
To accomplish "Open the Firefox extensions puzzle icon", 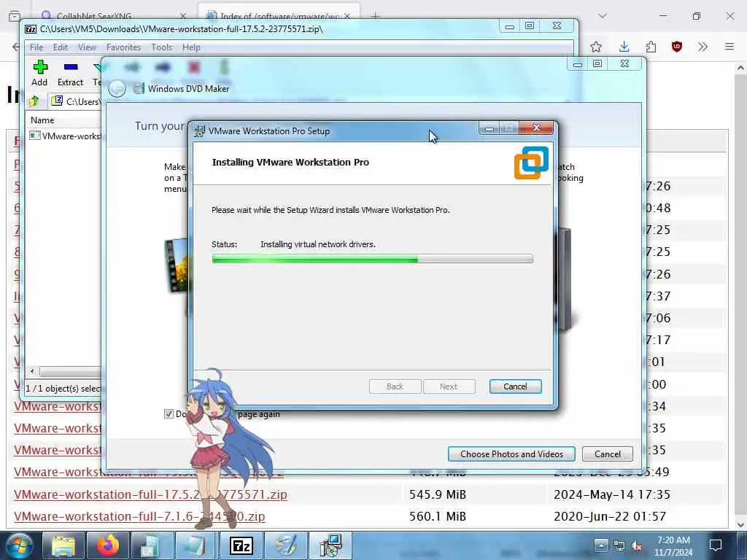I will pos(651,47).
